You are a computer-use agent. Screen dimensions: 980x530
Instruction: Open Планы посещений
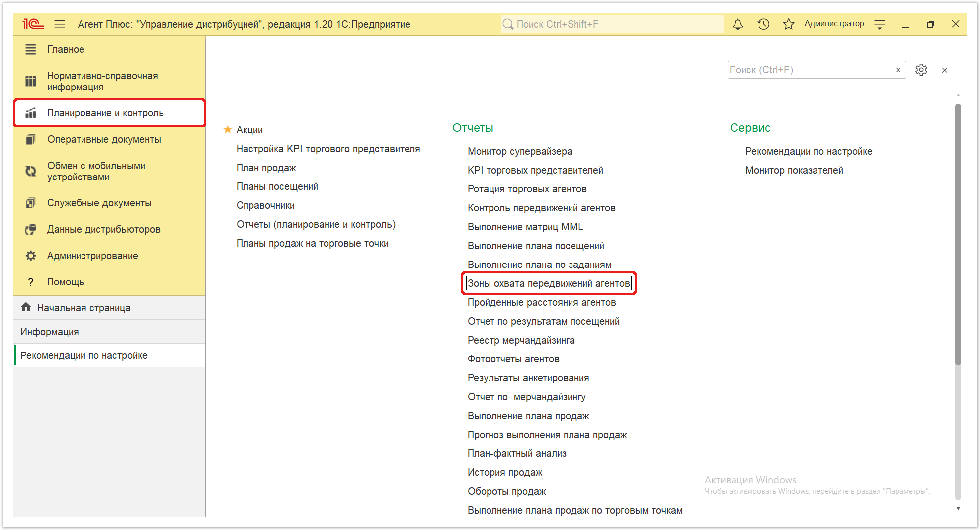[x=277, y=186]
